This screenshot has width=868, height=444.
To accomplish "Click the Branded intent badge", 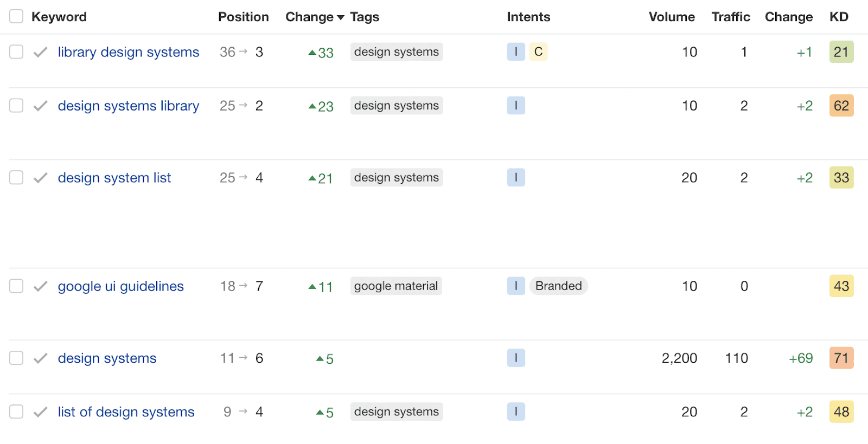I will [x=558, y=286].
